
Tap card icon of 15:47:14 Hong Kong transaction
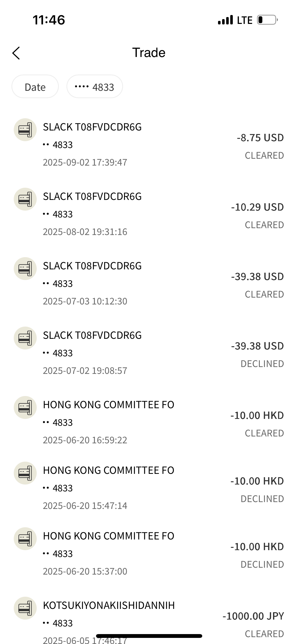coord(25,473)
